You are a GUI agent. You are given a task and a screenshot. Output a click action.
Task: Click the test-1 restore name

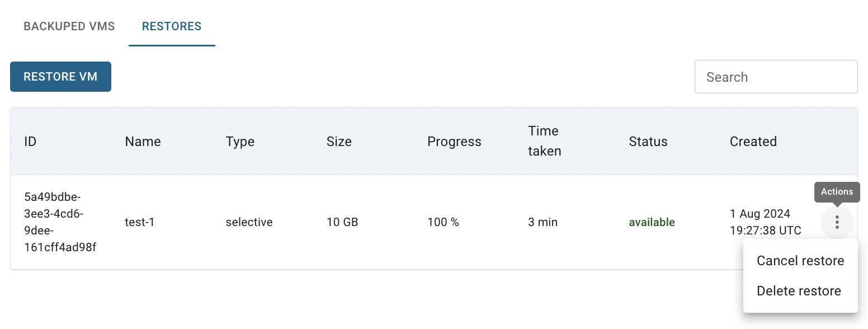139,222
